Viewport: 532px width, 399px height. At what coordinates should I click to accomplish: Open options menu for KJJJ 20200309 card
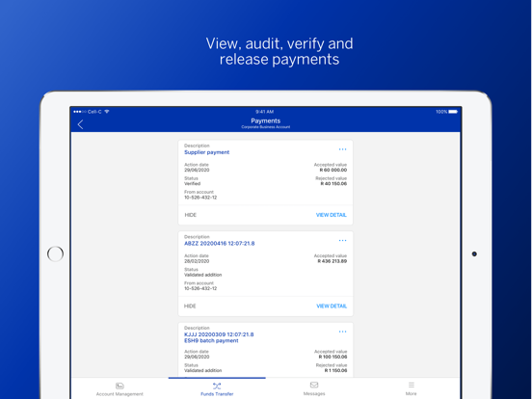[343, 332]
